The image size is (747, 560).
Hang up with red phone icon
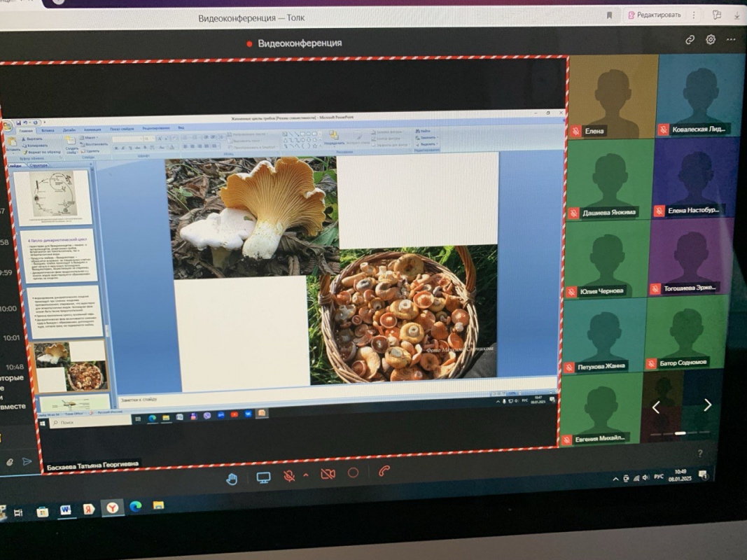coord(383,471)
